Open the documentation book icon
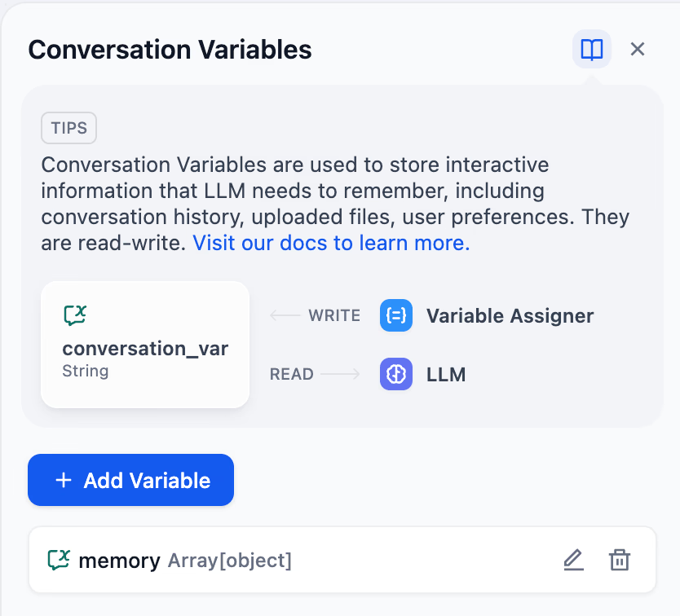 591,49
